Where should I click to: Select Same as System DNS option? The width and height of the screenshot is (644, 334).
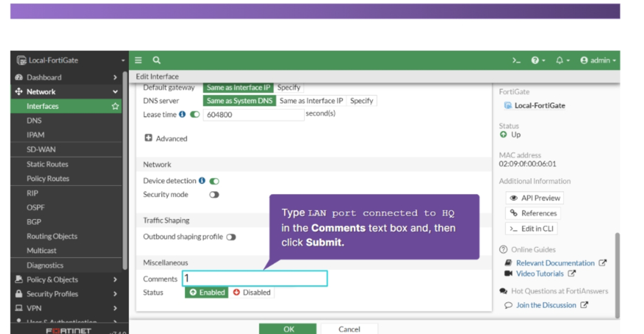[x=239, y=101]
